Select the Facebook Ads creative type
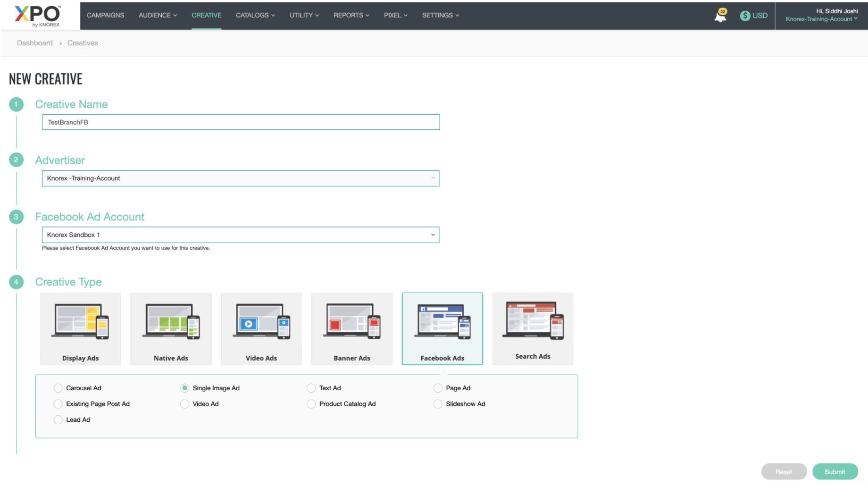The height and width of the screenshot is (487, 868). 442,328
